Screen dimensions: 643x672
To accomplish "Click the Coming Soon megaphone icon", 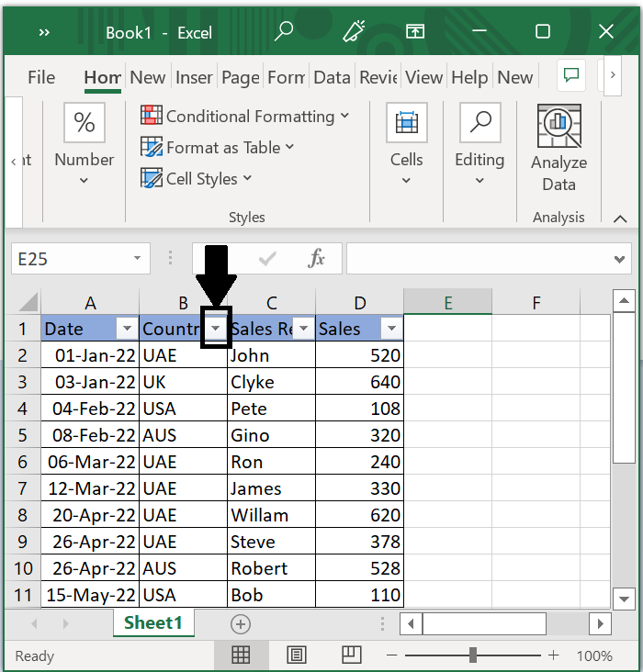I will pos(354,31).
